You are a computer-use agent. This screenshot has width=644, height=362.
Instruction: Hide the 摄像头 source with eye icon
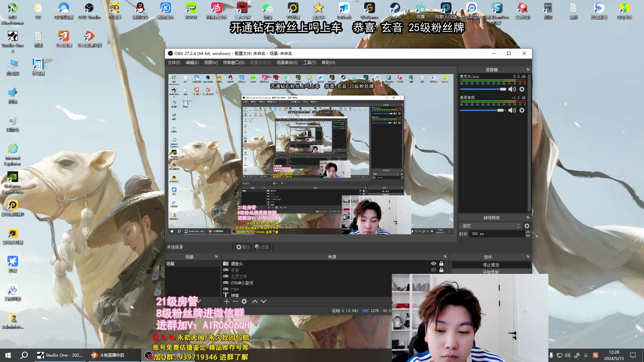(434, 263)
